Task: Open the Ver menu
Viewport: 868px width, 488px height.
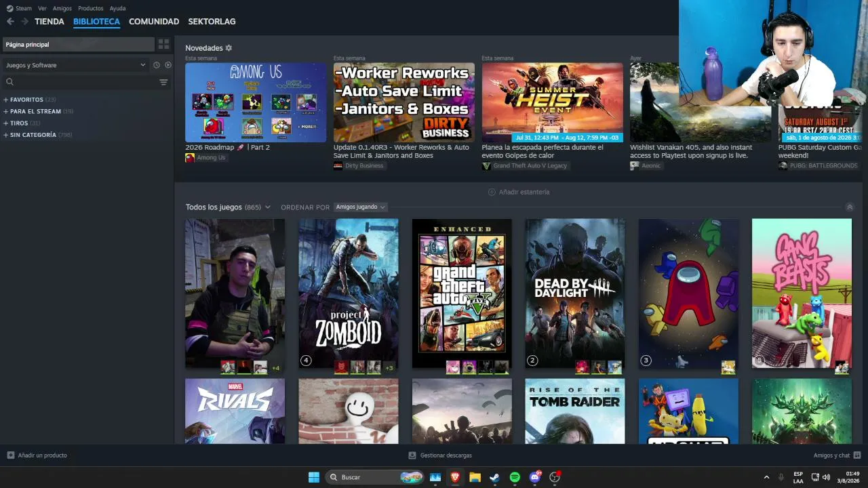Action: 42,9
